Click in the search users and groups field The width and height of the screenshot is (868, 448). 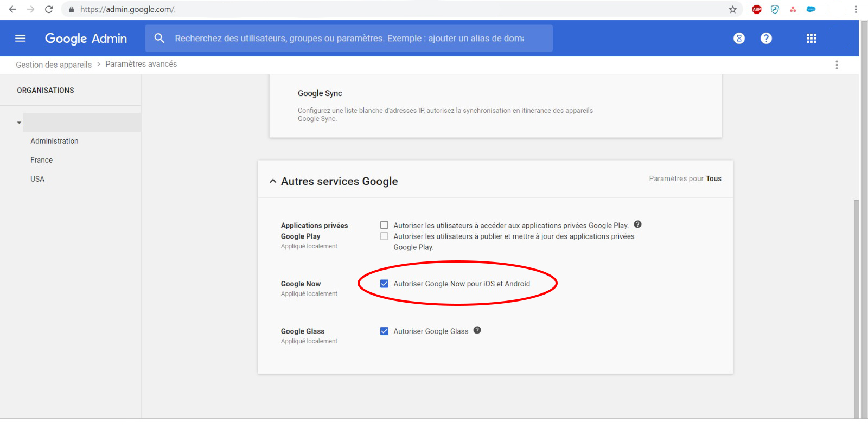349,39
